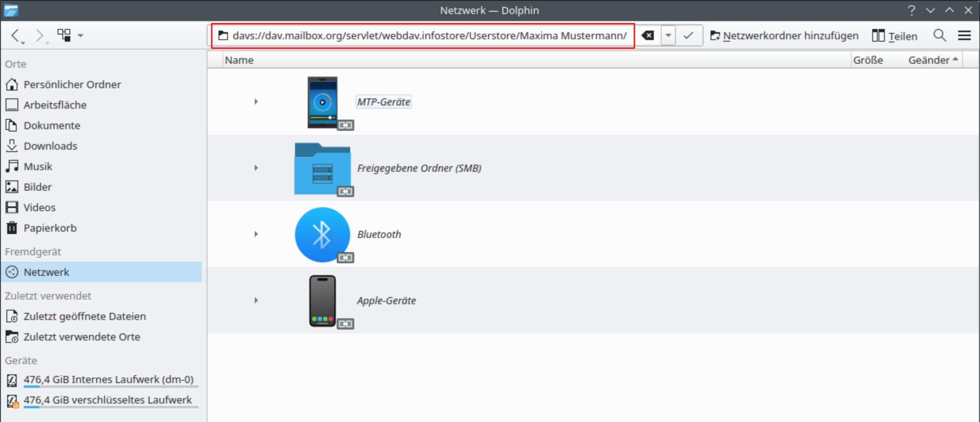Expand the Bluetooth row

pos(256,234)
